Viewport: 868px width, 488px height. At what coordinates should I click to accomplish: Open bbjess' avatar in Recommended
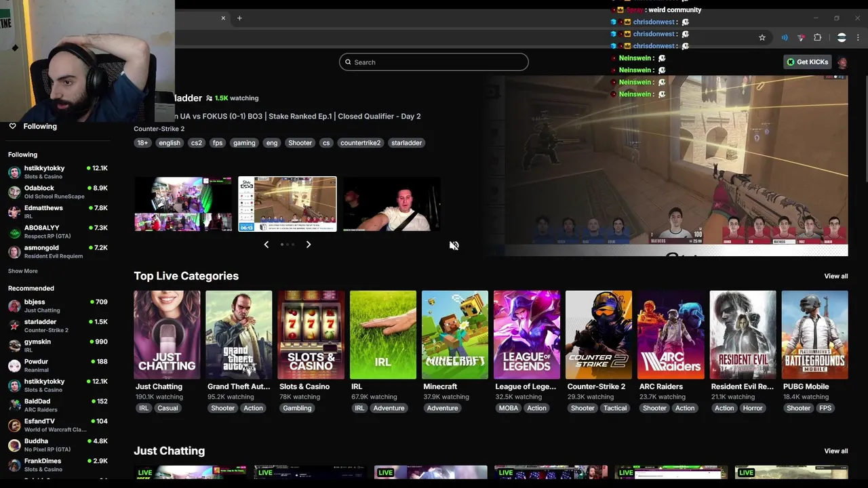14,306
